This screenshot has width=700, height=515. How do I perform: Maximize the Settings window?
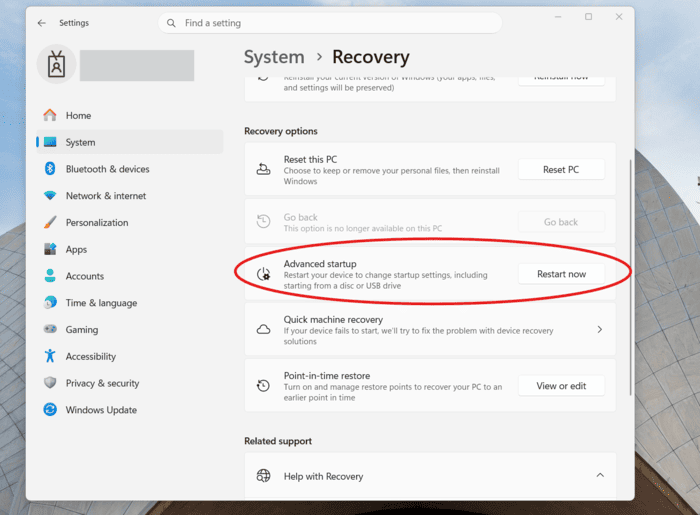588,17
